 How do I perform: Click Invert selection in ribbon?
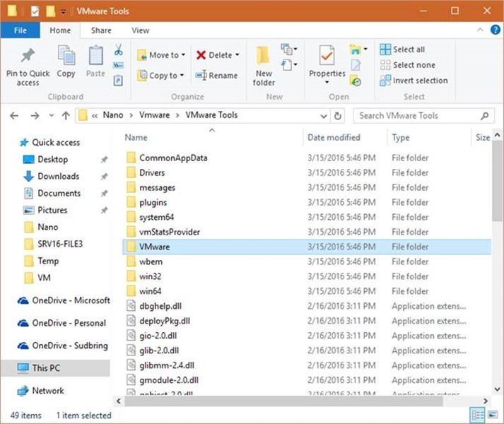[414, 81]
